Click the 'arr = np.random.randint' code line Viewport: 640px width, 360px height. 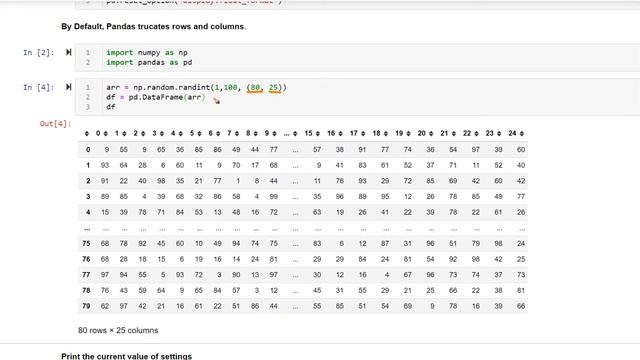(x=196, y=87)
